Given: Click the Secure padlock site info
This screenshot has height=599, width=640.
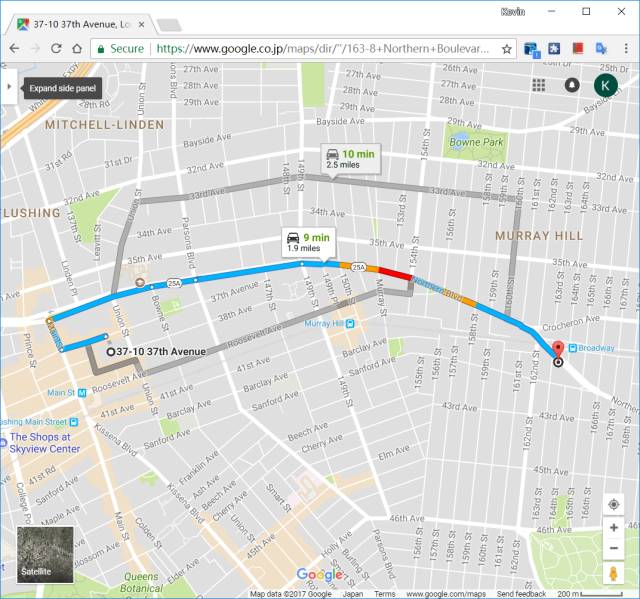Looking at the screenshot, I should pyautogui.click(x=120, y=49).
